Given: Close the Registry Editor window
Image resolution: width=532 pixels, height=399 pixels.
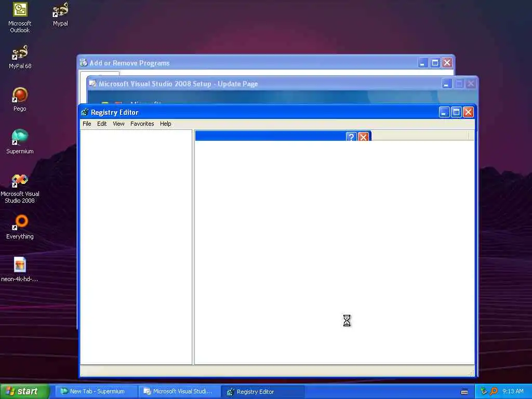Looking at the screenshot, I should 469,112.
